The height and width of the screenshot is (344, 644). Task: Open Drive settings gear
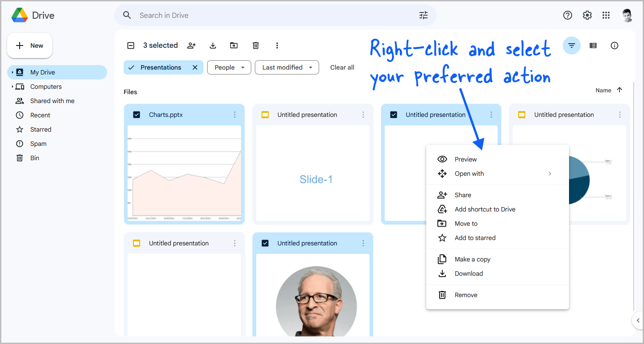[587, 15]
